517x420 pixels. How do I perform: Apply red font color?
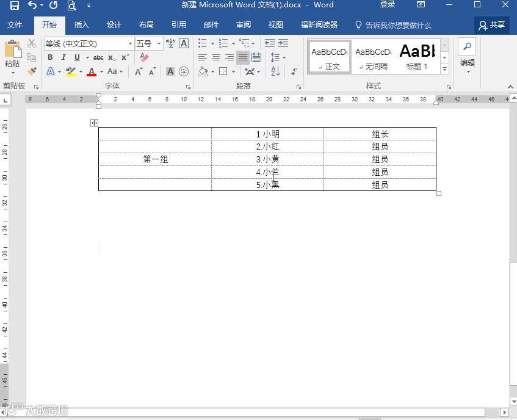pyautogui.click(x=92, y=71)
